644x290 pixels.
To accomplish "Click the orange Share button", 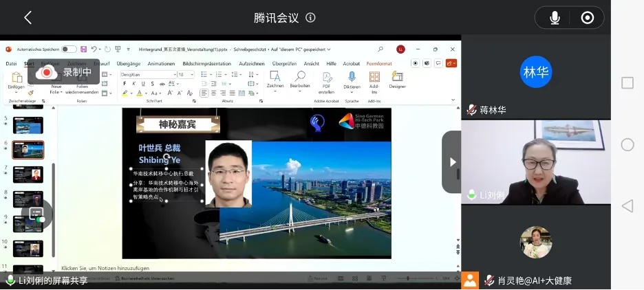I will click(451, 63).
